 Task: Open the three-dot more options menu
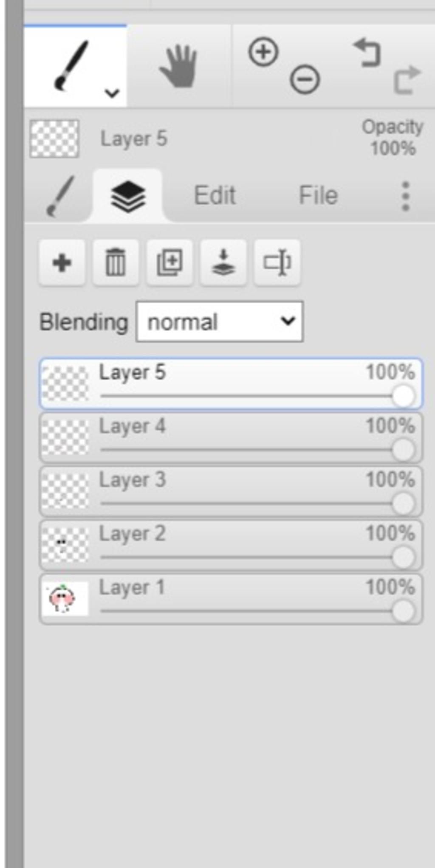(x=406, y=196)
